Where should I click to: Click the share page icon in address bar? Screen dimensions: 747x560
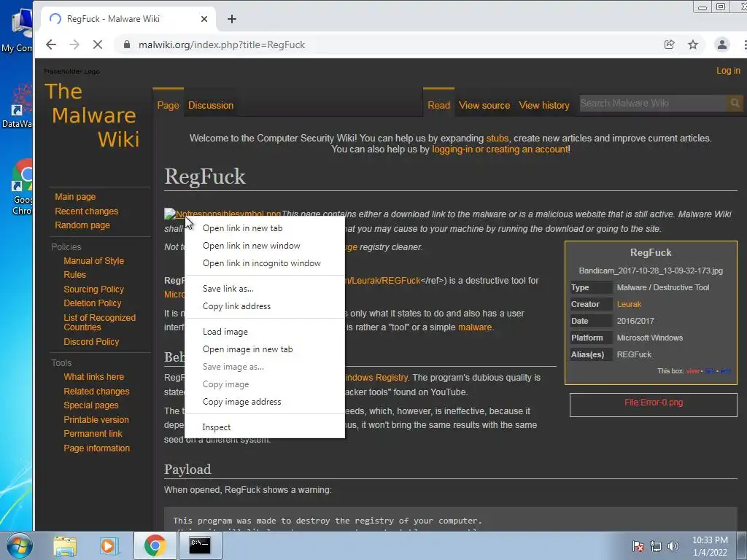pyautogui.click(x=670, y=44)
